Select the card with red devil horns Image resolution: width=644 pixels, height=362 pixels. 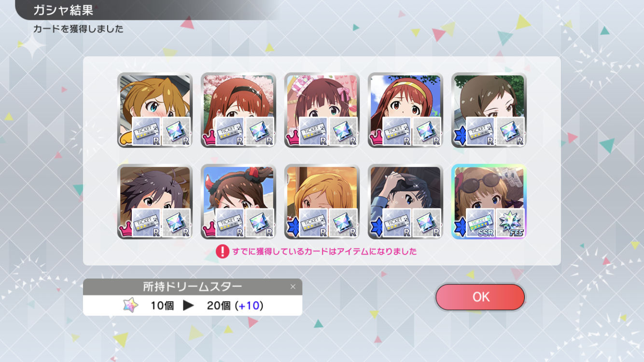238,202
